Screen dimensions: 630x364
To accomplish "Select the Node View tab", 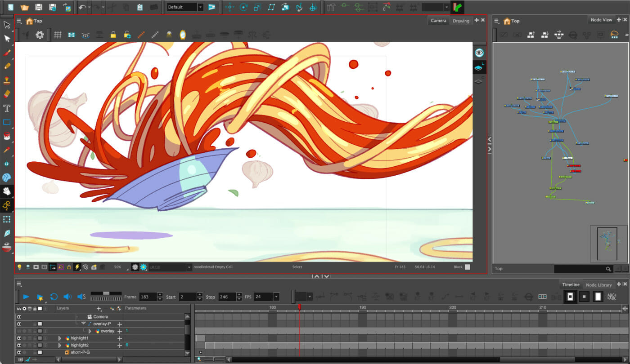I will pyautogui.click(x=601, y=20).
